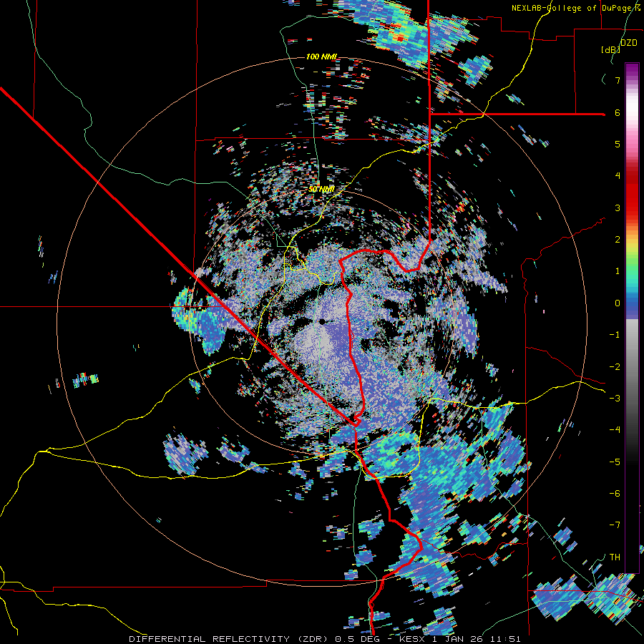The height and width of the screenshot is (644, 644).
Task: Click the 1 value on the scale
Action: point(618,271)
